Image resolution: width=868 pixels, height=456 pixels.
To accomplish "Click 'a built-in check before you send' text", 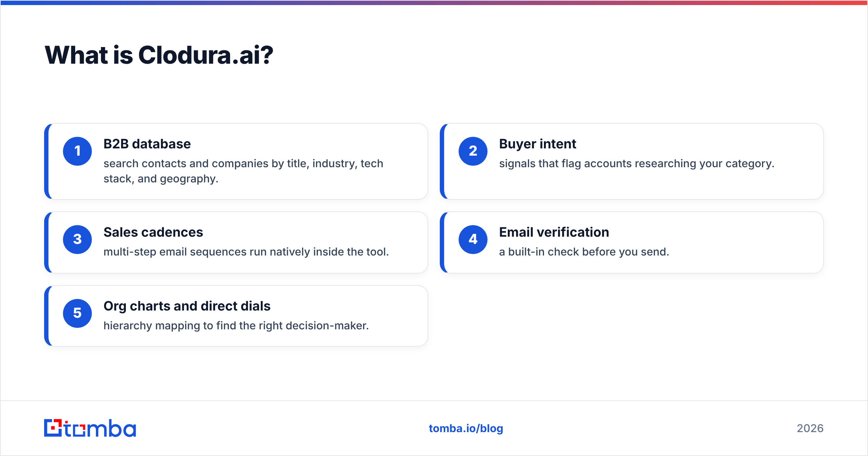I will tap(584, 252).
